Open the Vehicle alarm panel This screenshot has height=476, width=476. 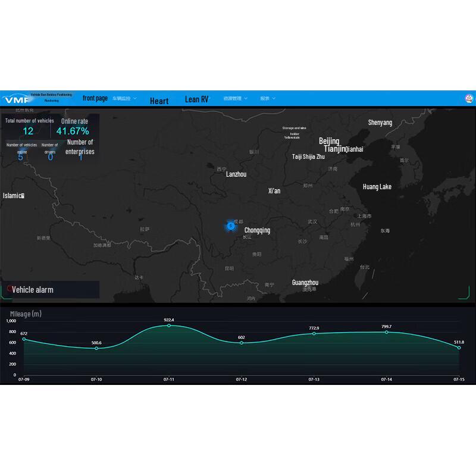[x=51, y=290]
